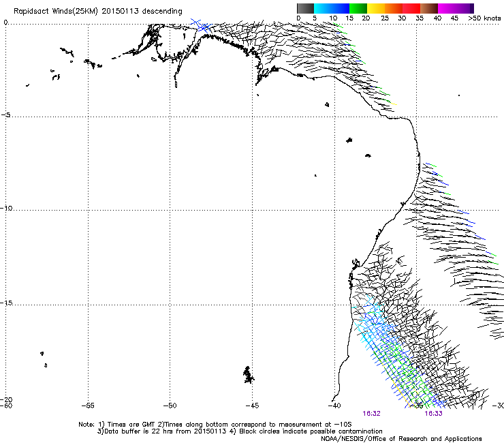This screenshot has height=443, width=504.
Task: Click the '-5' latitude axis label
Action: click(x=6, y=114)
